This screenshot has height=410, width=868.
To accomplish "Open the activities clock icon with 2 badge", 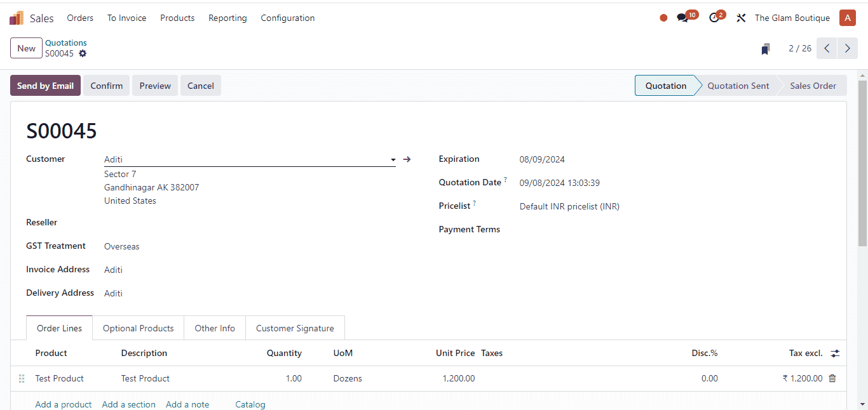I will click(x=714, y=18).
